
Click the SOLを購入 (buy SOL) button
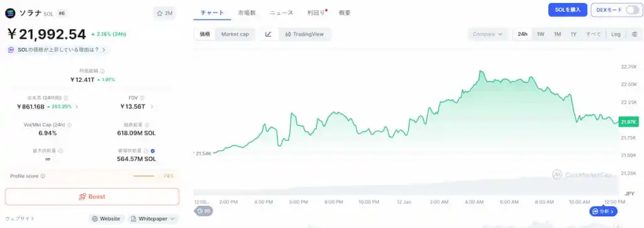[568, 10]
